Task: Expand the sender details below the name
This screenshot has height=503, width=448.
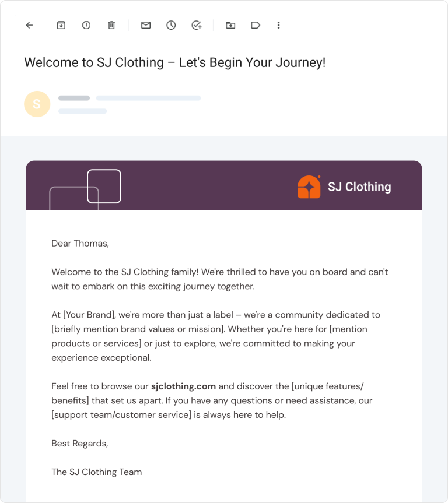Action: point(82,111)
